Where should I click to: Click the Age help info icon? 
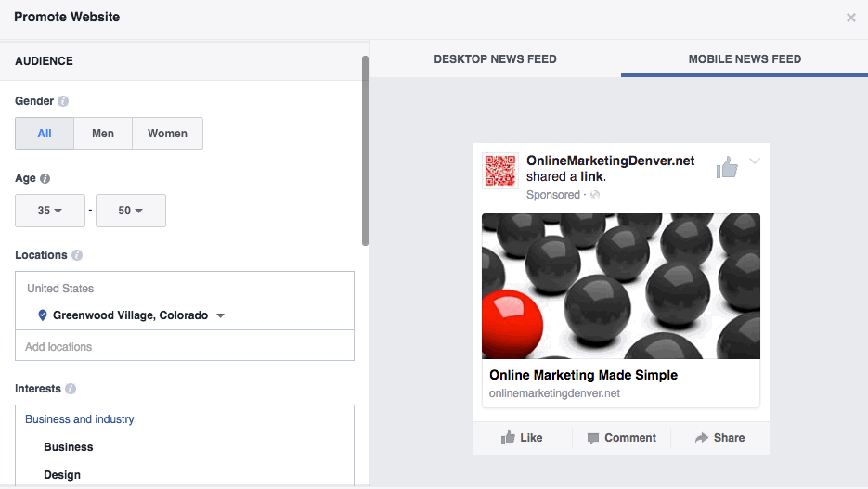click(x=45, y=179)
